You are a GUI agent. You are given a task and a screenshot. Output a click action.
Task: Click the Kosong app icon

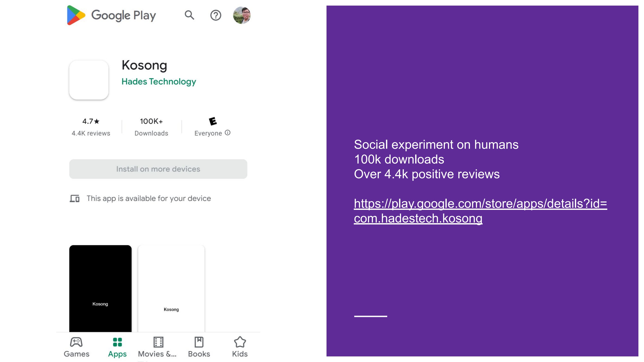pos(89,80)
